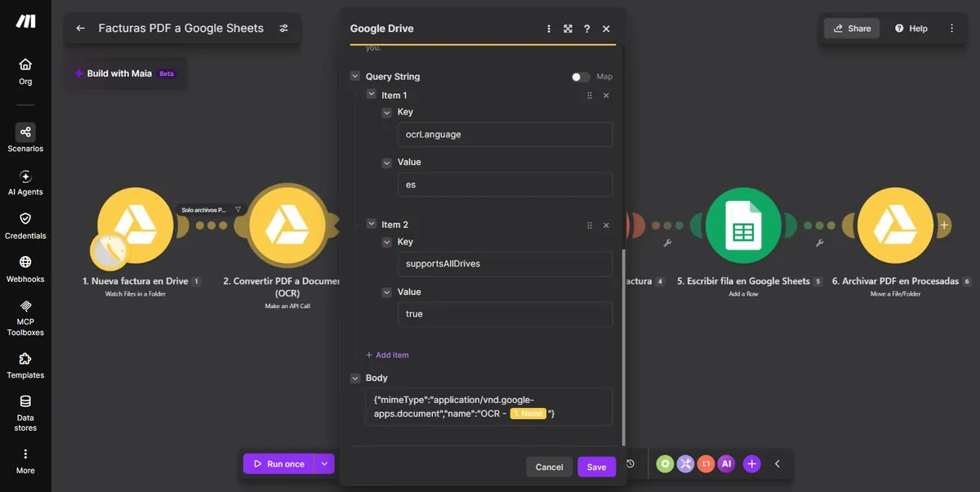Image resolution: width=980 pixels, height=492 pixels.
Task: Open the Org home in sidebar
Action: pyautogui.click(x=25, y=71)
